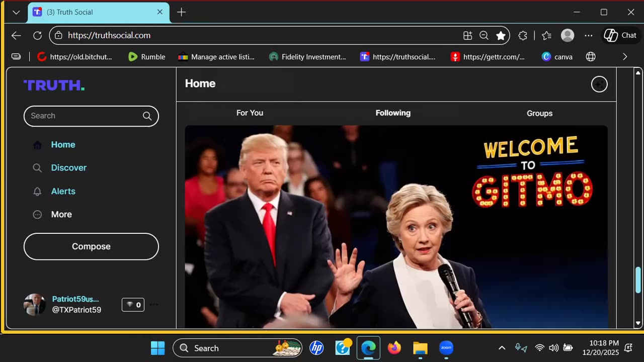Click the Patriot59 account name
The image size is (644, 362).
[75, 299]
